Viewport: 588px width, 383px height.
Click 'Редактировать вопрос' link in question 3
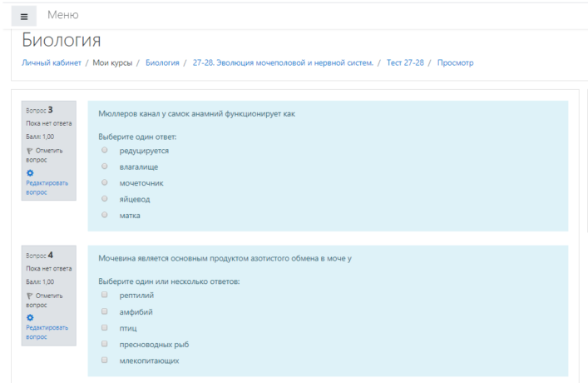tap(47, 187)
